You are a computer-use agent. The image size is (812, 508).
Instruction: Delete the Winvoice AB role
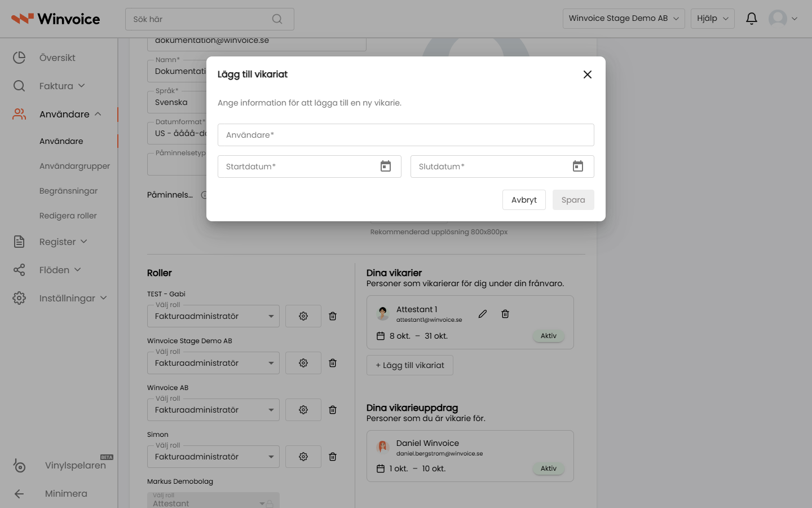(x=333, y=410)
